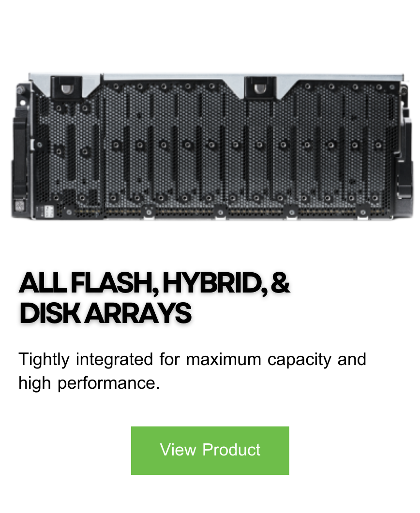This screenshot has height=513, width=420.
Task: Click the ampersand in the heading
Action: point(281,282)
